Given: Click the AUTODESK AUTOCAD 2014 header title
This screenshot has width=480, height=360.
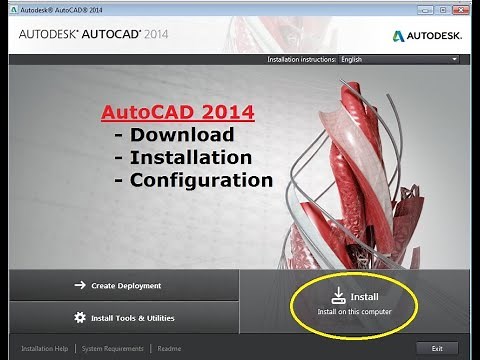Looking at the screenshot, I should pyautogui.click(x=93, y=34).
